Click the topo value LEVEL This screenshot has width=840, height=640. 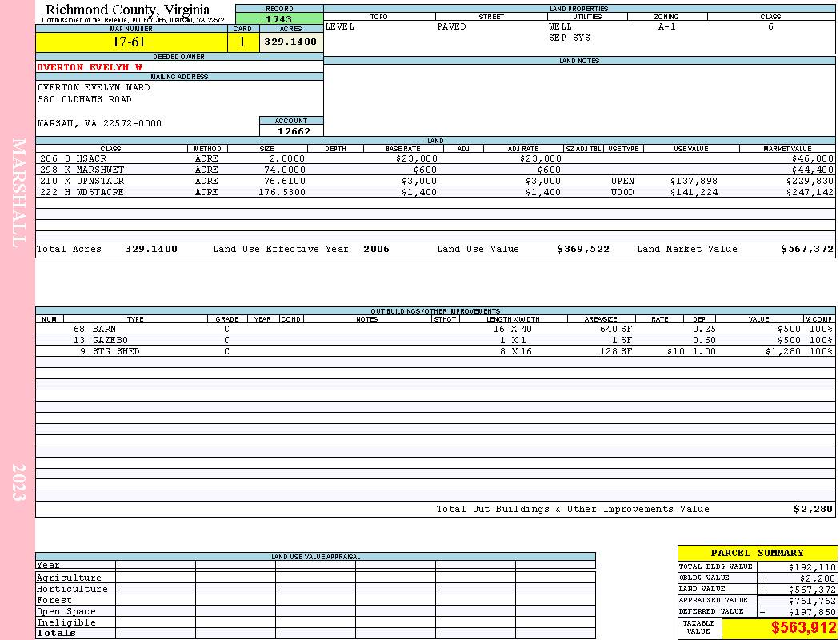point(340,26)
